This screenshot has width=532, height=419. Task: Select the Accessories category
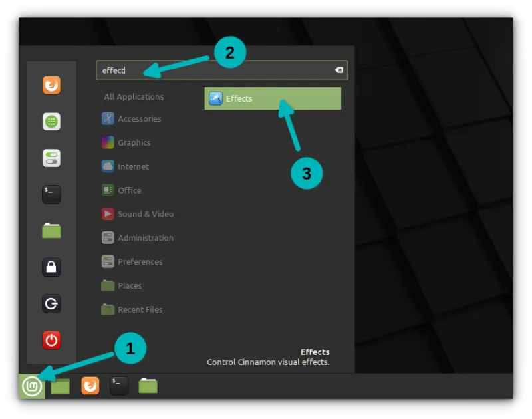tap(140, 119)
